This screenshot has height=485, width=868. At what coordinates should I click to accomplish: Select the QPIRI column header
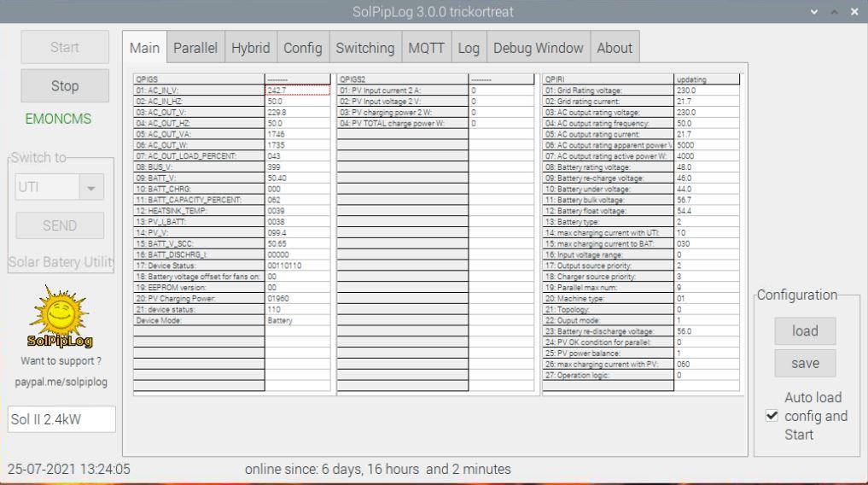608,79
